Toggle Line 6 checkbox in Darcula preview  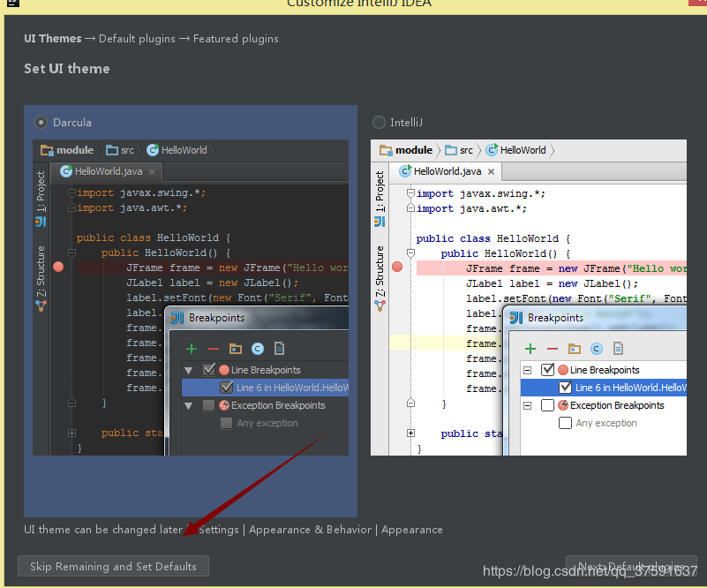226,388
